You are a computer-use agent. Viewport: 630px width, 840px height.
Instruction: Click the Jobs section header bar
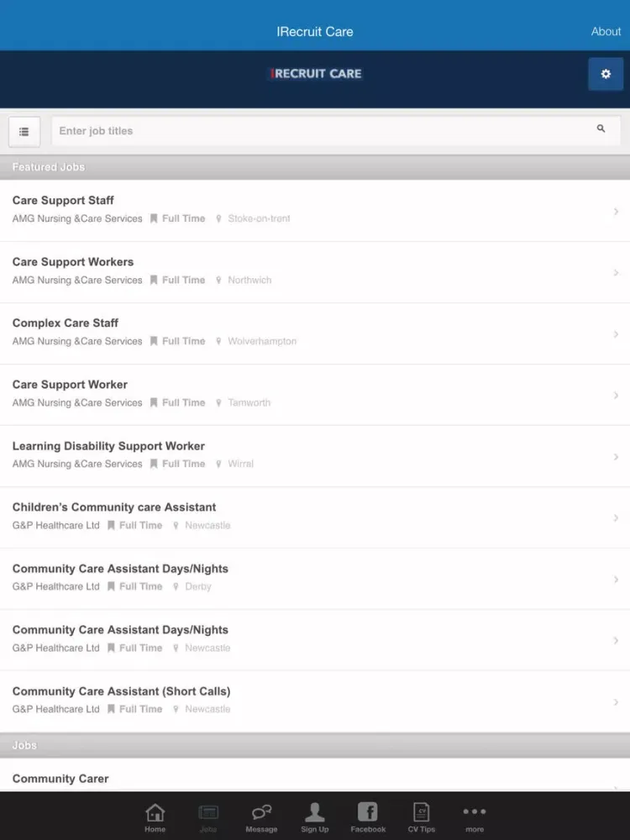[x=315, y=745]
